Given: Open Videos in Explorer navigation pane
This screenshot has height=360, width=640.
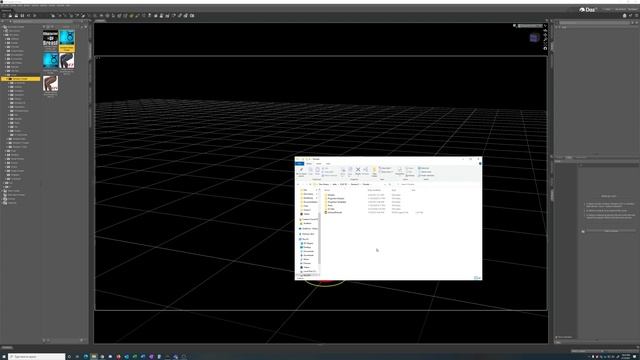Looking at the screenshot, I should 306,267.
